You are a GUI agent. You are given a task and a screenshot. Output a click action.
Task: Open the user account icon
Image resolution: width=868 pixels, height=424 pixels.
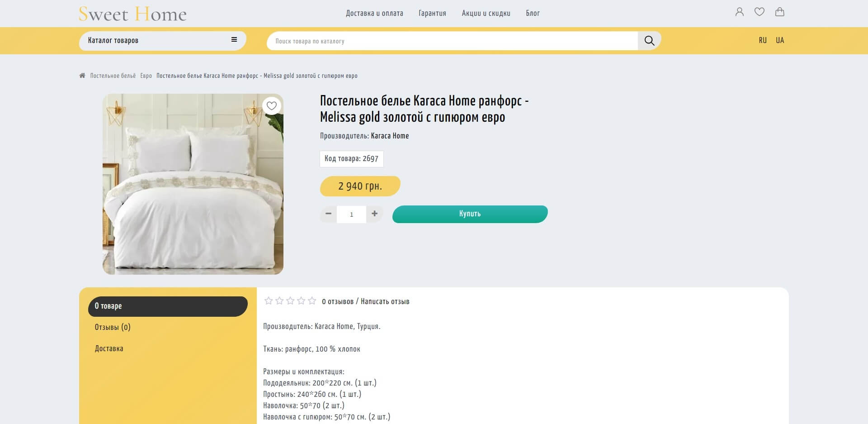point(739,12)
